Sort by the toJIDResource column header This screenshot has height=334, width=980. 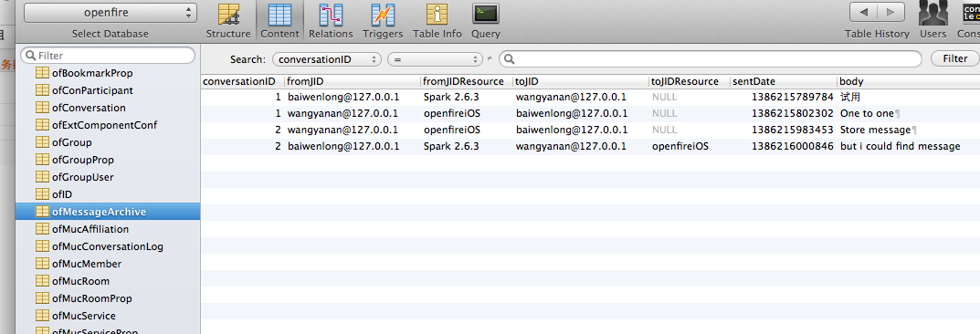[x=690, y=82]
